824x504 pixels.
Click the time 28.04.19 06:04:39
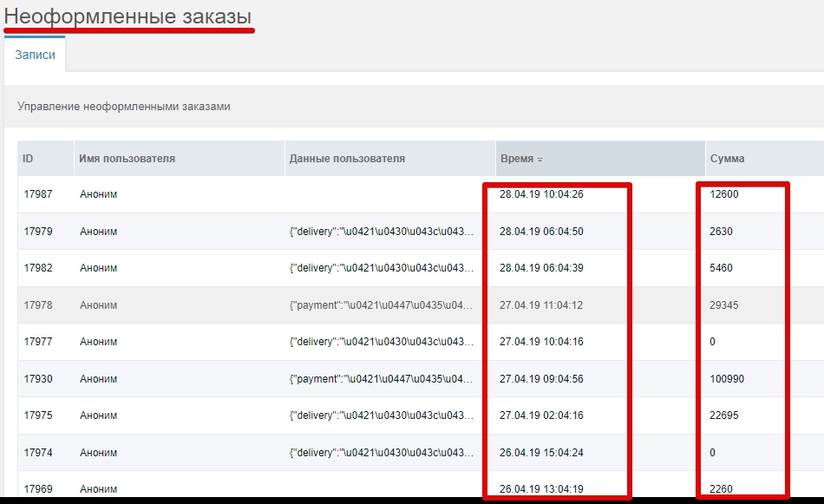point(541,267)
